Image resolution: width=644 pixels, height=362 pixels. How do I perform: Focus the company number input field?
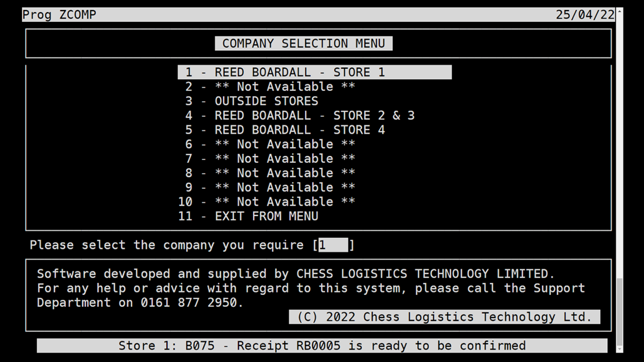(333, 245)
